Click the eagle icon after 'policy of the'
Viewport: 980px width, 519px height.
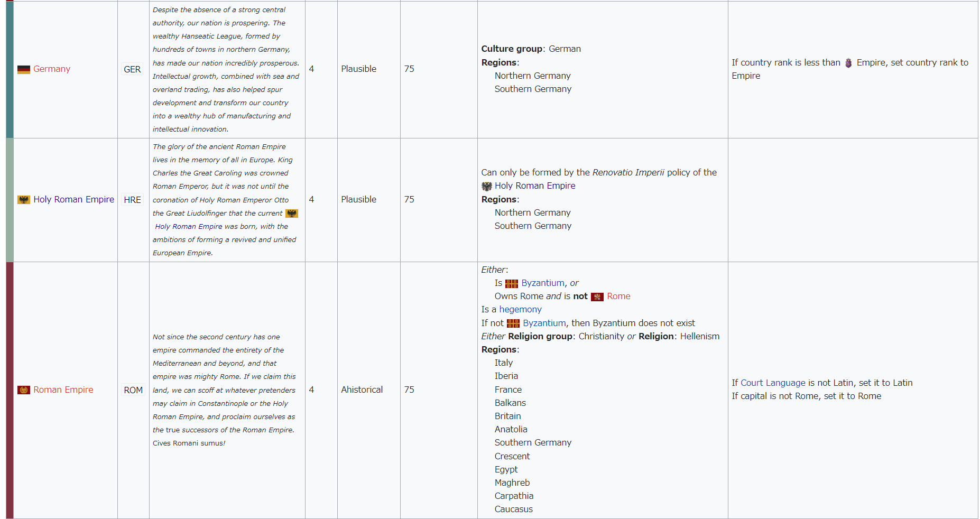click(x=487, y=186)
